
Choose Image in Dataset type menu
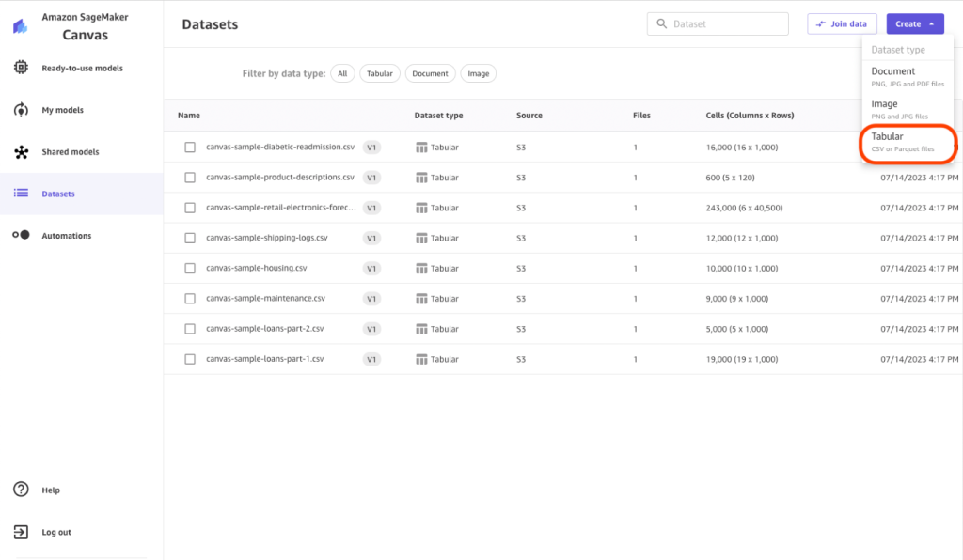pos(908,109)
